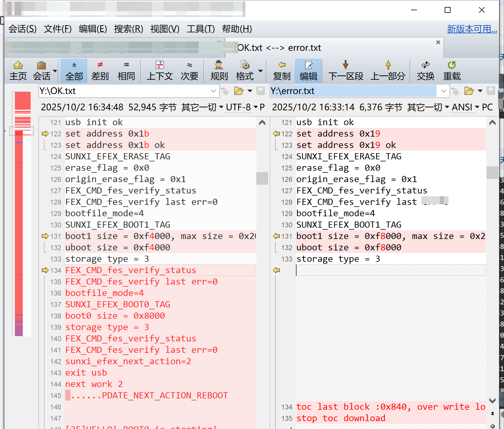This screenshot has height=429, width=504.
Task: Click the new version available link
Action: point(472,29)
